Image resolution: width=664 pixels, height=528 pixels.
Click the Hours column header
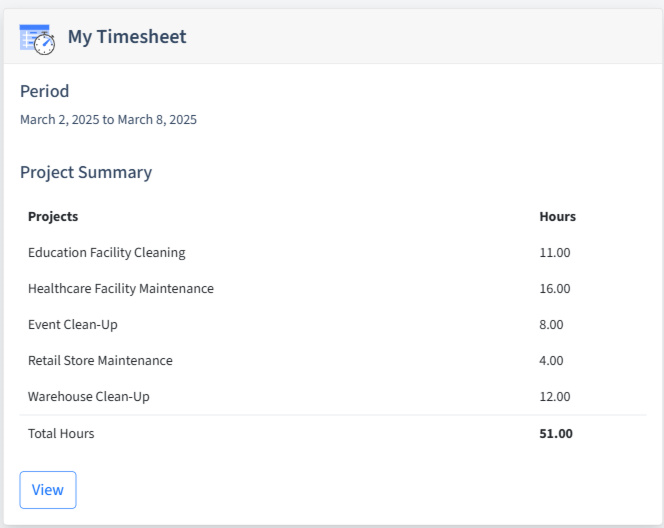pos(558,216)
